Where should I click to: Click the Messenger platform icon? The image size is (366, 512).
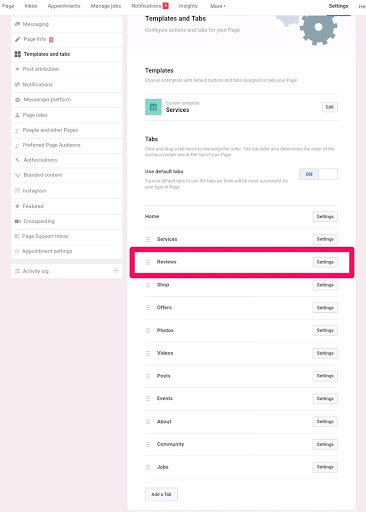click(x=18, y=100)
